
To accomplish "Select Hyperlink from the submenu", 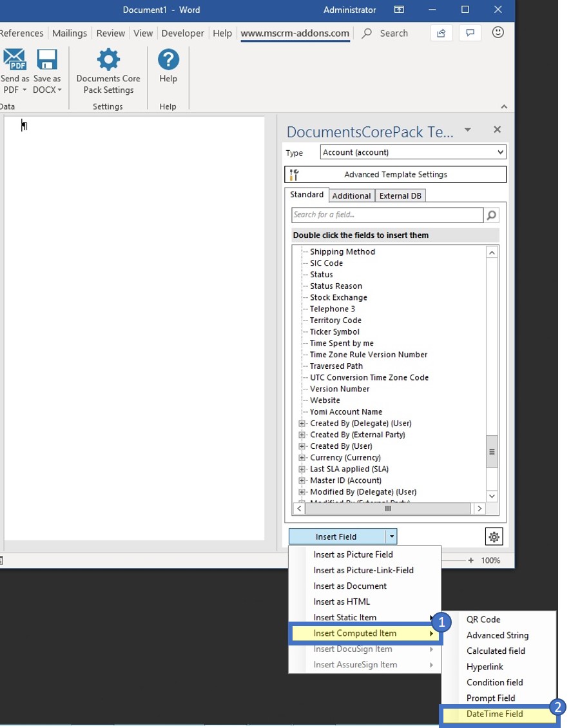I will click(485, 667).
